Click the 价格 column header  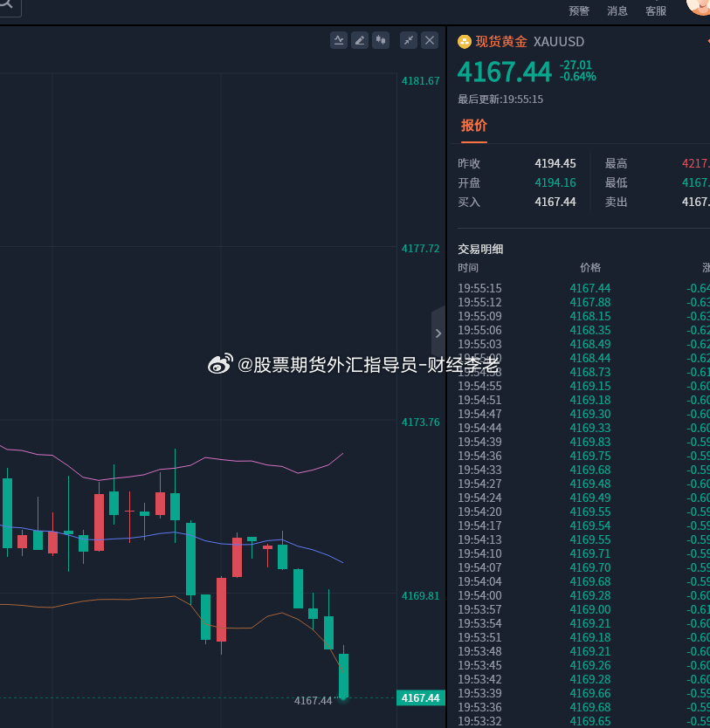coord(590,268)
